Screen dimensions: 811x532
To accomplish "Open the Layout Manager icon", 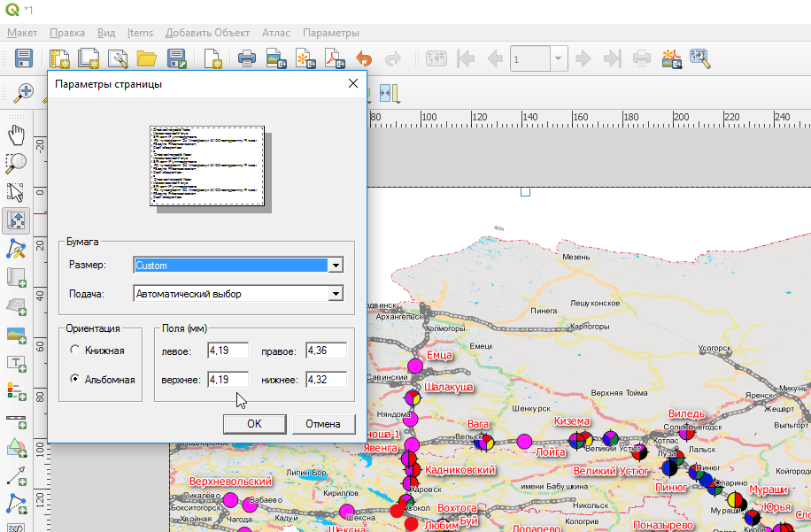I will point(118,58).
